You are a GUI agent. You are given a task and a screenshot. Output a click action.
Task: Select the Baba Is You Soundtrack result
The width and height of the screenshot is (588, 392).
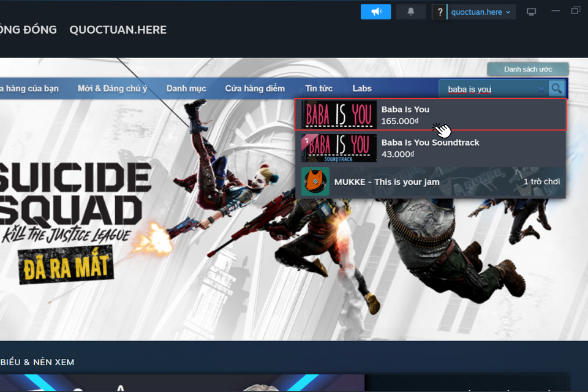tap(431, 148)
